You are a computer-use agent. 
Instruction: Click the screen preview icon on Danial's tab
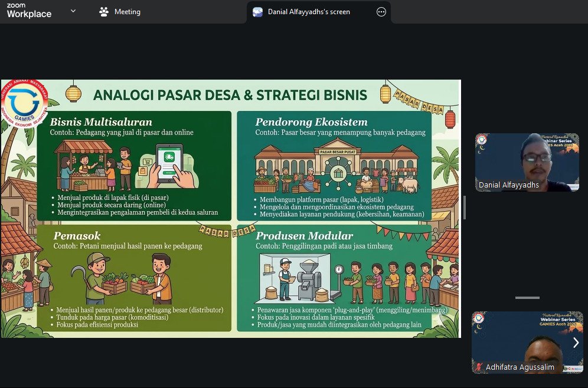click(x=257, y=12)
